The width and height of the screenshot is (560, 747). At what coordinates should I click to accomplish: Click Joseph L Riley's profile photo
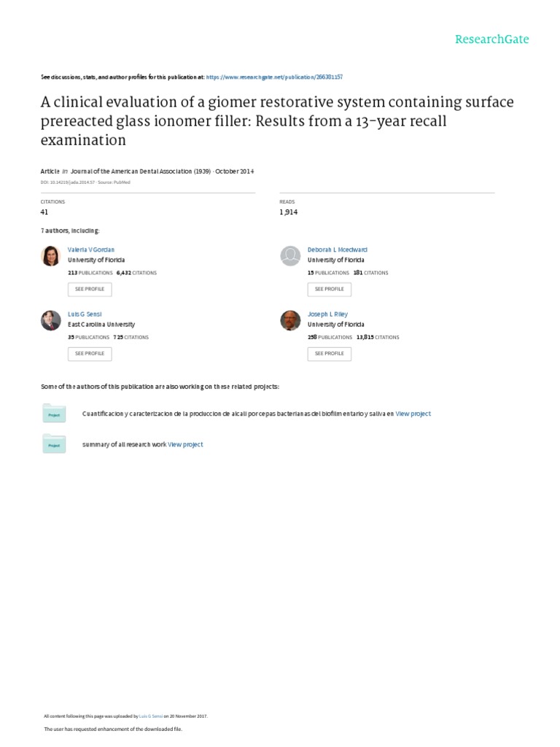click(290, 320)
